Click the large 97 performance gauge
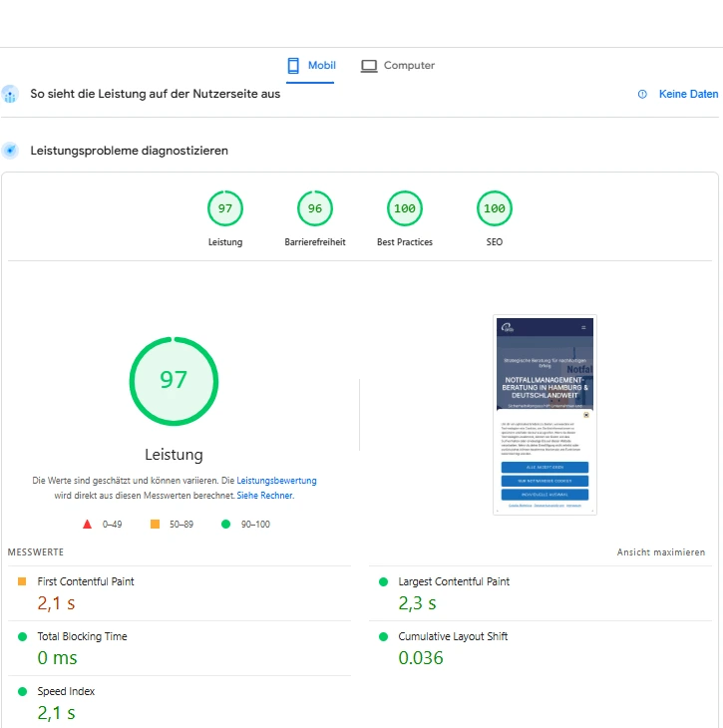The width and height of the screenshot is (723, 728). [x=174, y=381]
